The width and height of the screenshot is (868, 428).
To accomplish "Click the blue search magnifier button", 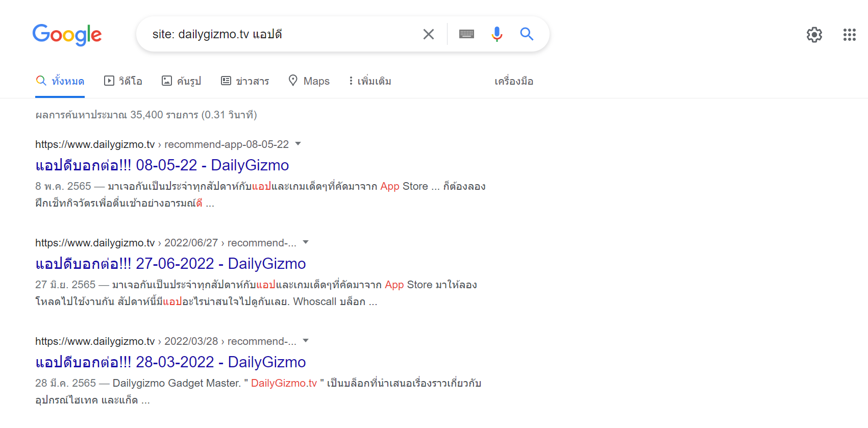I will coord(527,34).
